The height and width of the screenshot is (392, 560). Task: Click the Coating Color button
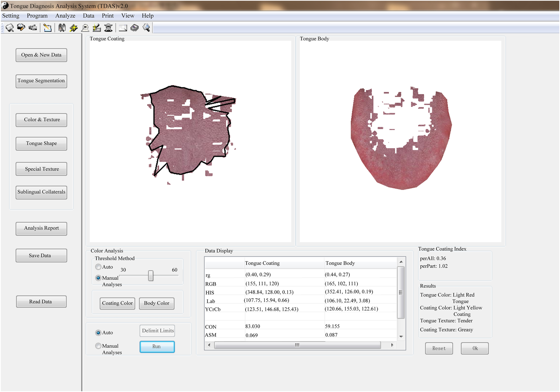point(117,303)
